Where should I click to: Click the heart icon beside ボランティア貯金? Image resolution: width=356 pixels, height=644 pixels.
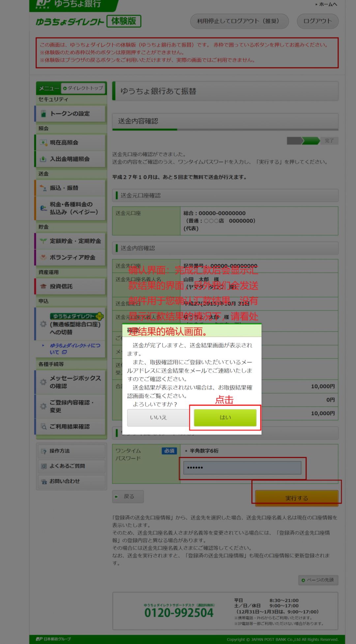[x=43, y=257]
